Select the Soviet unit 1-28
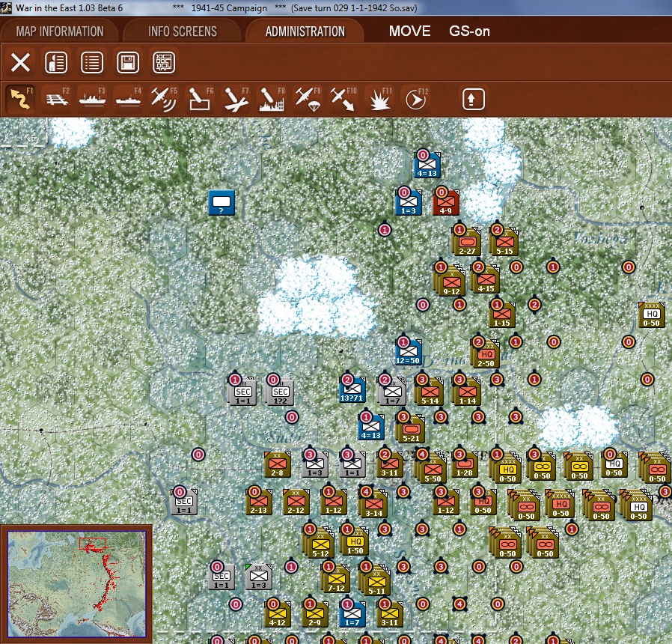 [x=465, y=465]
